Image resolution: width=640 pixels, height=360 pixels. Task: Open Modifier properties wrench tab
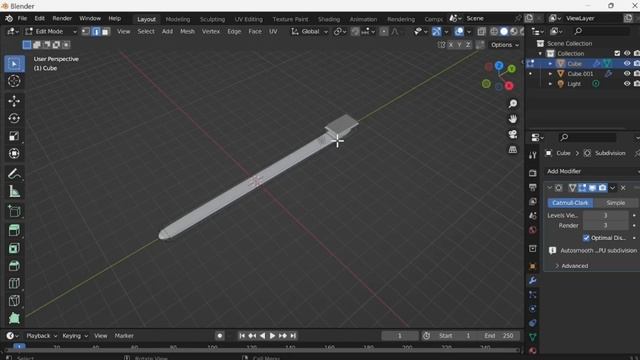(x=533, y=281)
